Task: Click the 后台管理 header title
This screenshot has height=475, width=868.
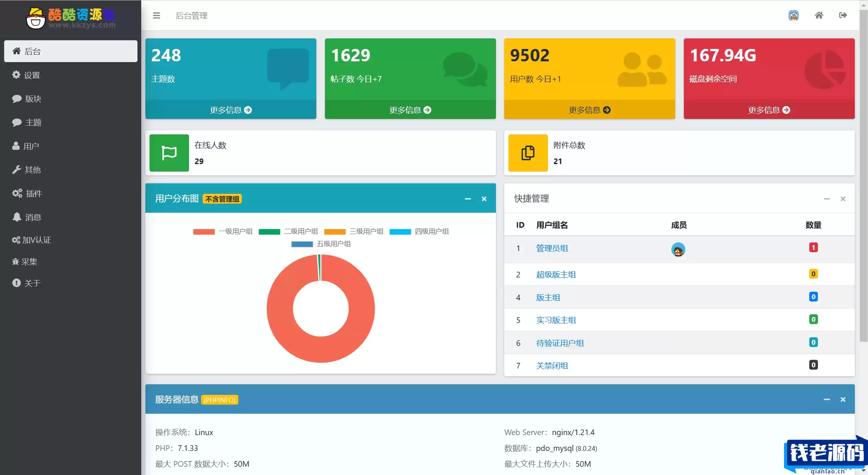Action: pyautogui.click(x=191, y=15)
